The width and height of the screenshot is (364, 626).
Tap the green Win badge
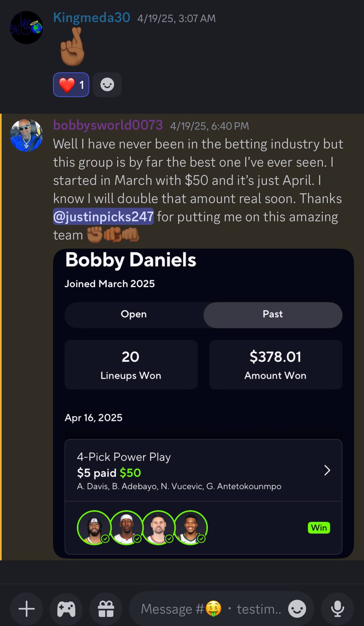(319, 528)
